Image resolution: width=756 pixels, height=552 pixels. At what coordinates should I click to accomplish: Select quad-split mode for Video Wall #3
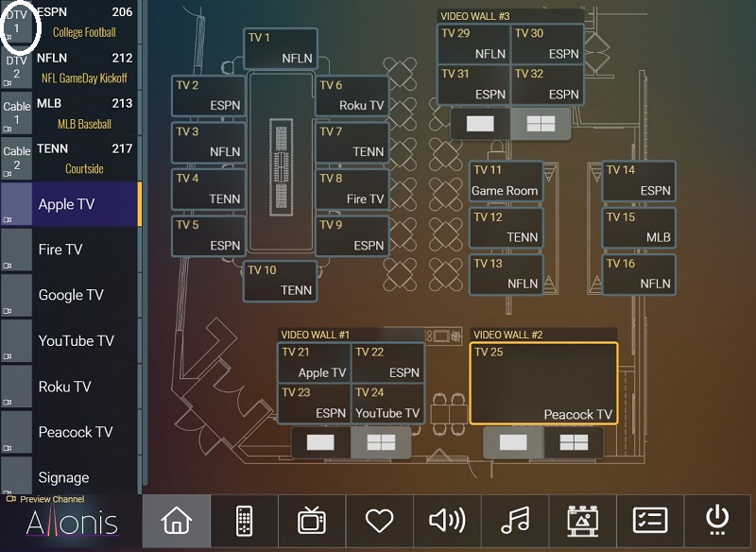click(x=541, y=124)
